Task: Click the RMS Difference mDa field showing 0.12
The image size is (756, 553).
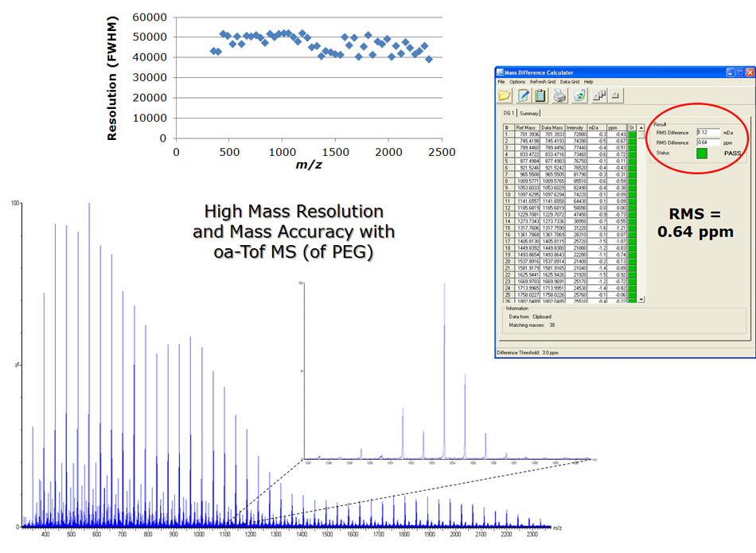Action: point(707,133)
